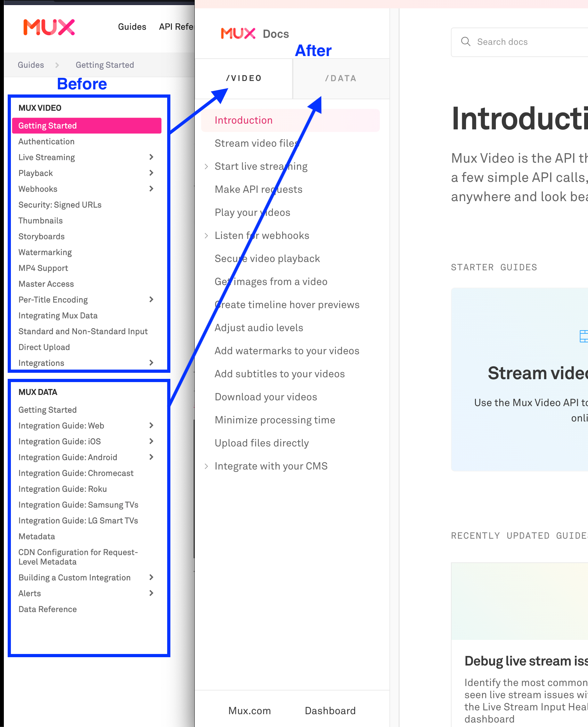Open Upload files directly guide
The image size is (588, 727).
tap(262, 443)
